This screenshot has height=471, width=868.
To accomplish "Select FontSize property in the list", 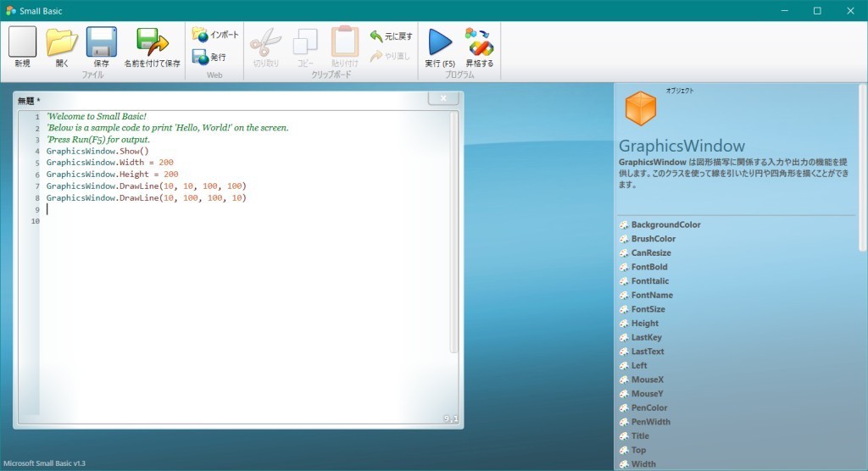I will 648,309.
